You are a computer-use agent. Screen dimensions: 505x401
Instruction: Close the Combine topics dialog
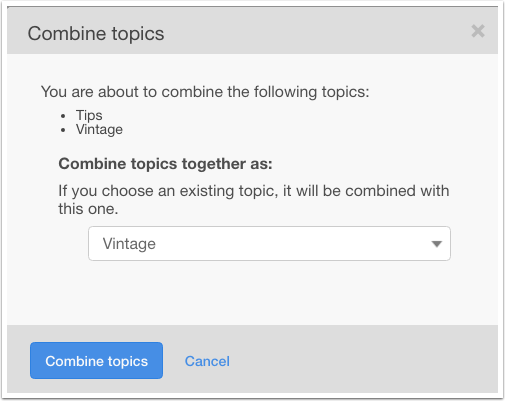click(478, 31)
